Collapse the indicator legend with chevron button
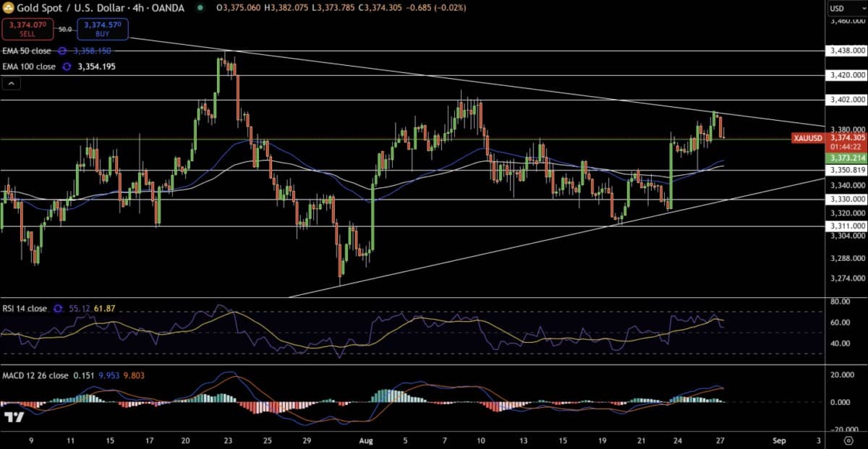868x449 pixels. [x=10, y=84]
